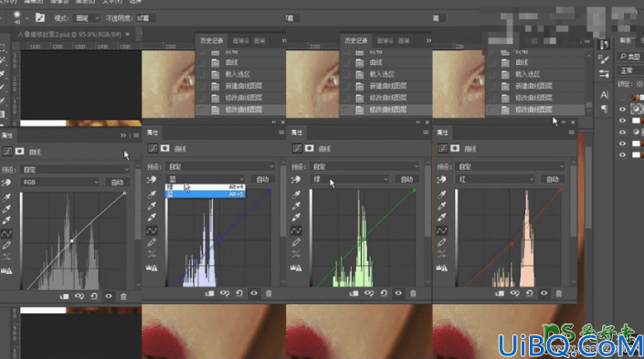Open 红 channel dropdown in curves panel

495,179
